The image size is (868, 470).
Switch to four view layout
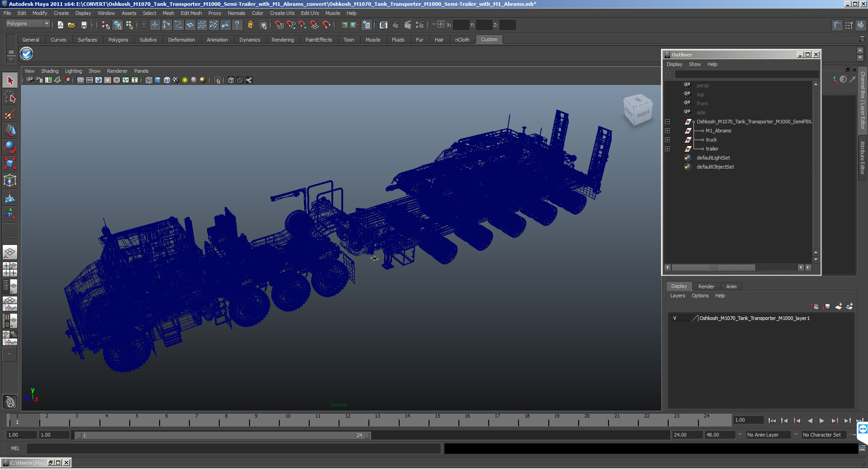10,269
